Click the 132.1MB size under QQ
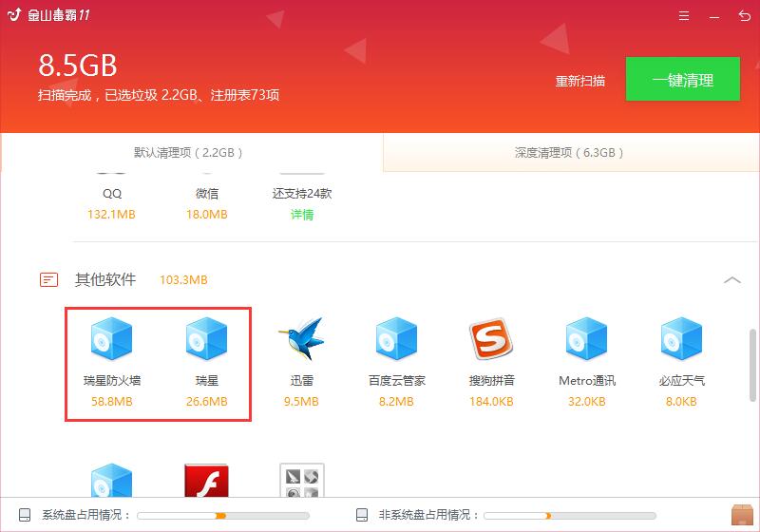This screenshot has height=532, width=760. pos(111,214)
